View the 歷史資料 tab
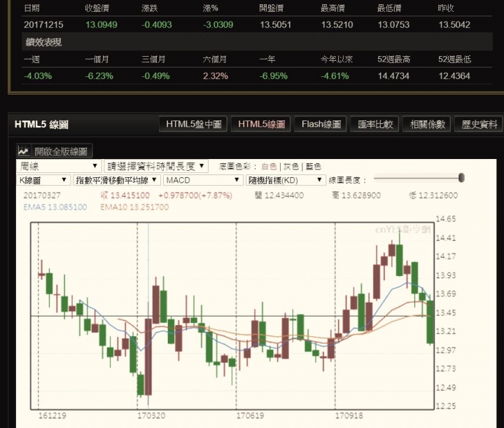This screenshot has width=504, height=428. tap(479, 124)
